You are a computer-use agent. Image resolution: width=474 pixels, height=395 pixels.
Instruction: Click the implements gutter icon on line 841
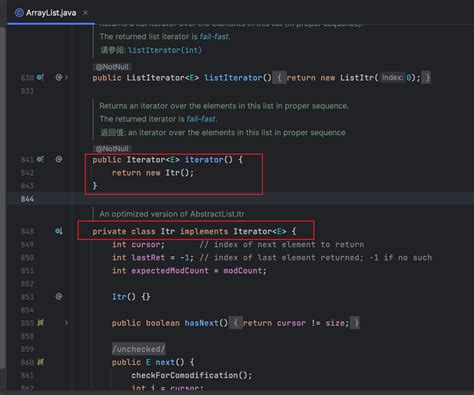(40, 159)
